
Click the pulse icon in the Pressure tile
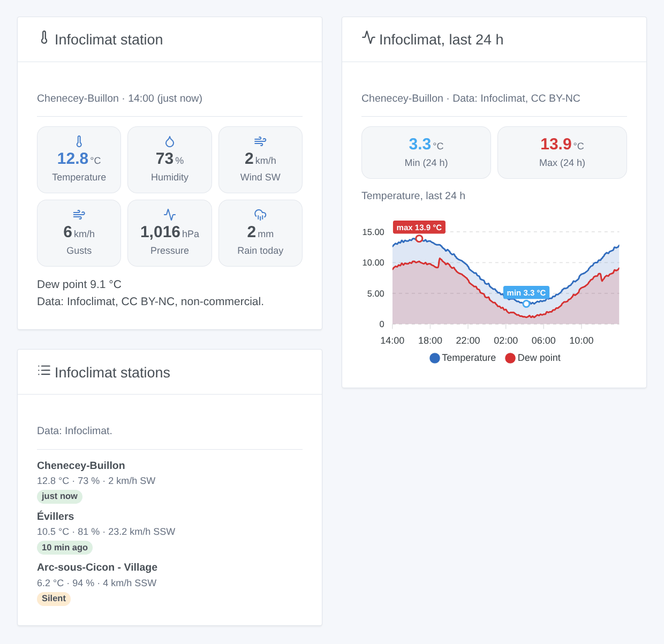pyautogui.click(x=170, y=215)
